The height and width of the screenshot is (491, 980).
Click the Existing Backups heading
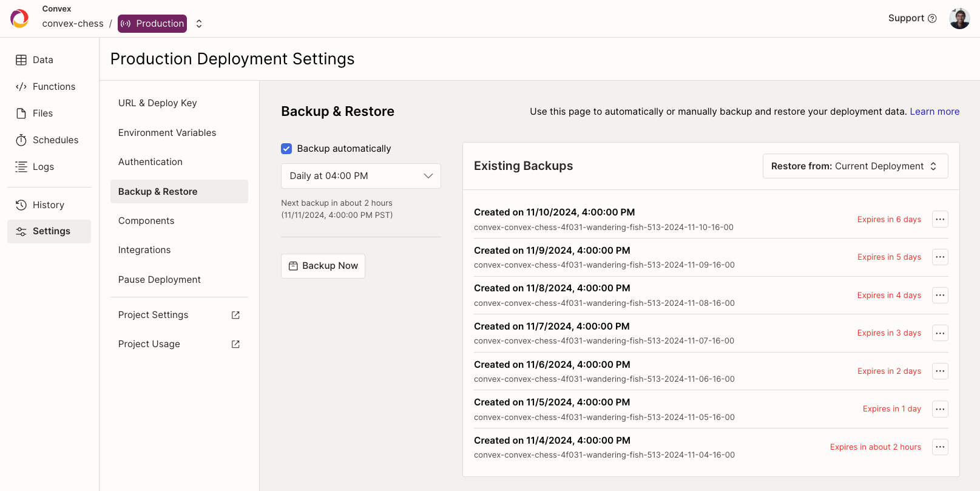(x=524, y=166)
